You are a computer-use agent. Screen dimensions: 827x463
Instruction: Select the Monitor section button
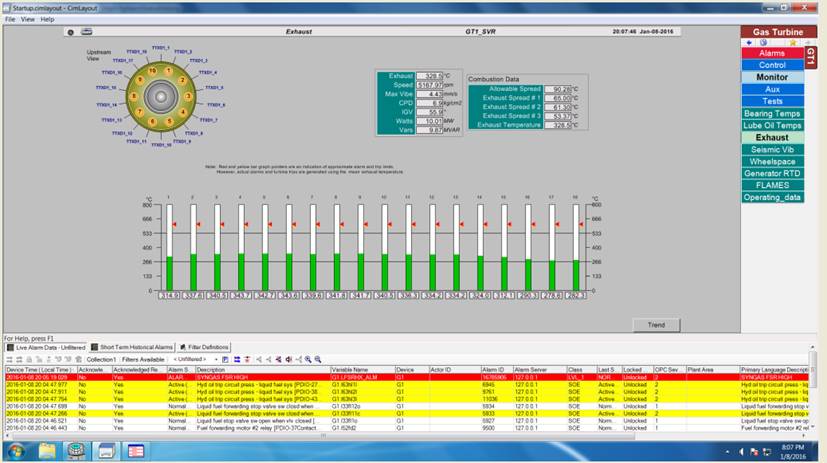click(772, 77)
